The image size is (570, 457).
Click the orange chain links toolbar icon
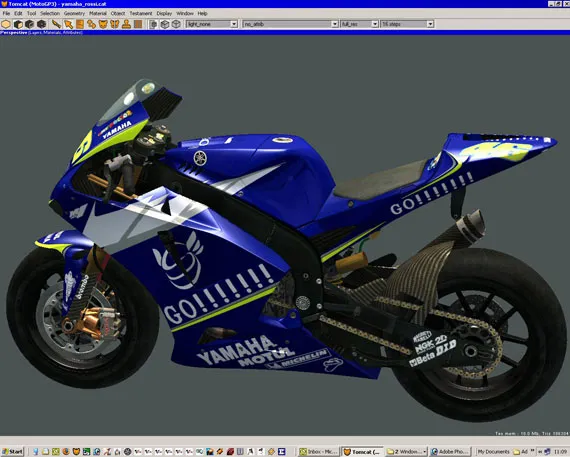coord(92,24)
